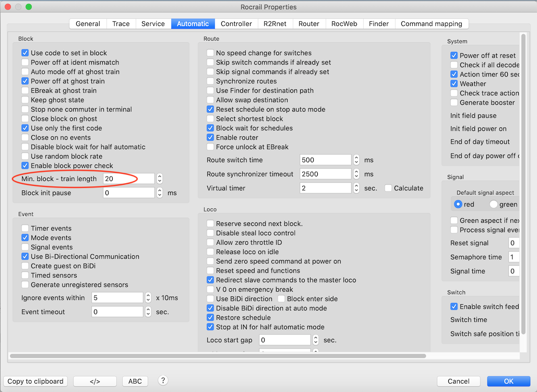
Task: Click stepper for Virtual timer
Action: tap(356, 188)
